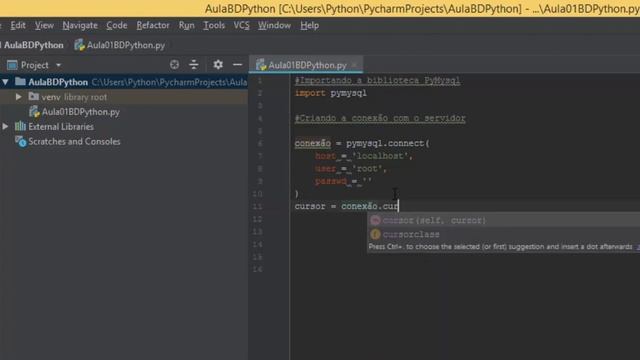Open the VCS menu

point(241,25)
